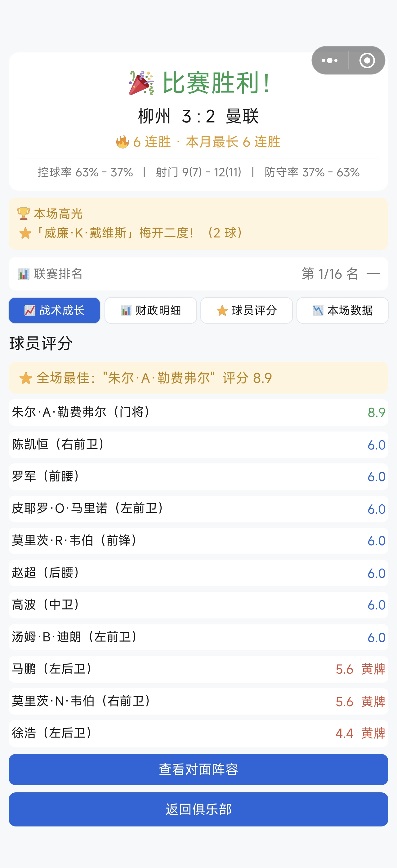Switch to the 球员评分 tab
Screen dimensions: 397x868
246,310
